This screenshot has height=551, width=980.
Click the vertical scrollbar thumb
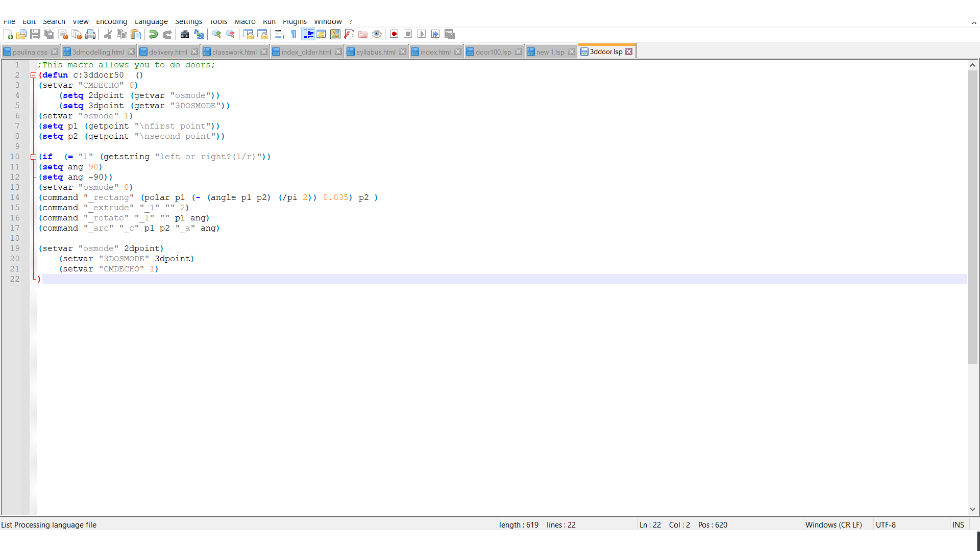(x=972, y=217)
